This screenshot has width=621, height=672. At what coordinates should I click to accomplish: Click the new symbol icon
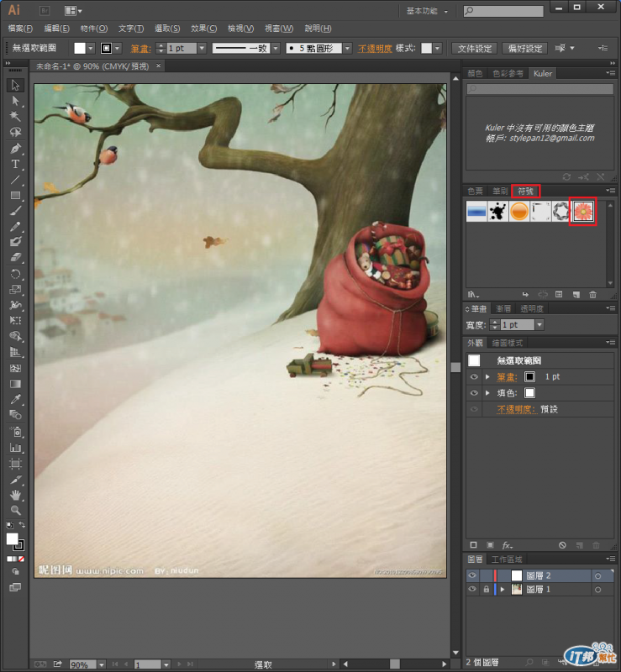(576, 295)
